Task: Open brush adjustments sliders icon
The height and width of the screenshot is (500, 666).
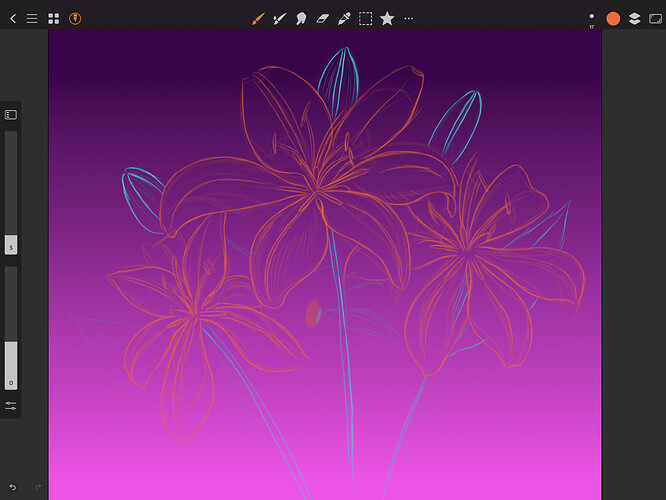Action: tap(11, 406)
